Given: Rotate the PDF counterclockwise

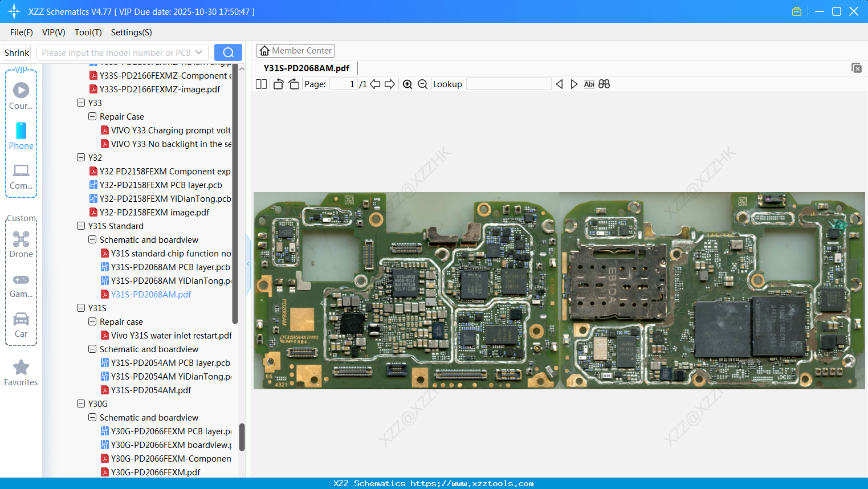Looking at the screenshot, I should point(278,83).
